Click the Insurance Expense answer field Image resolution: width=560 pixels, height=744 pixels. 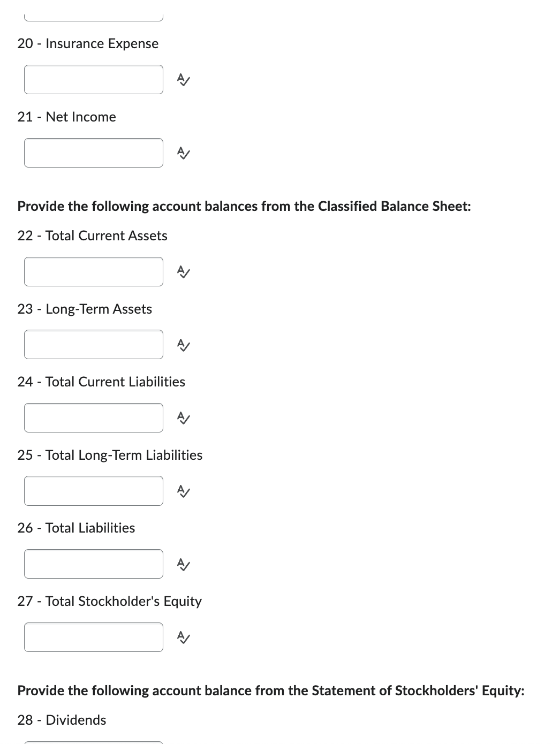click(x=93, y=79)
